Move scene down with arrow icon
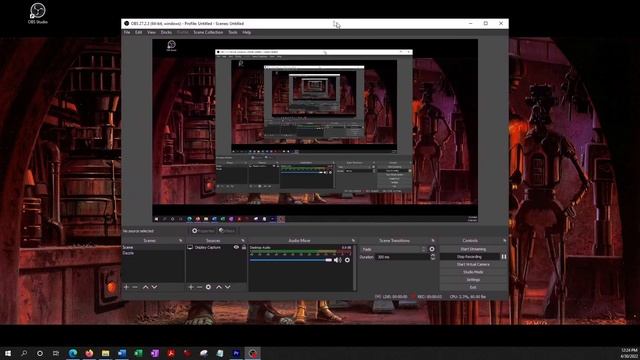This screenshot has width=640, height=360. 154,287
